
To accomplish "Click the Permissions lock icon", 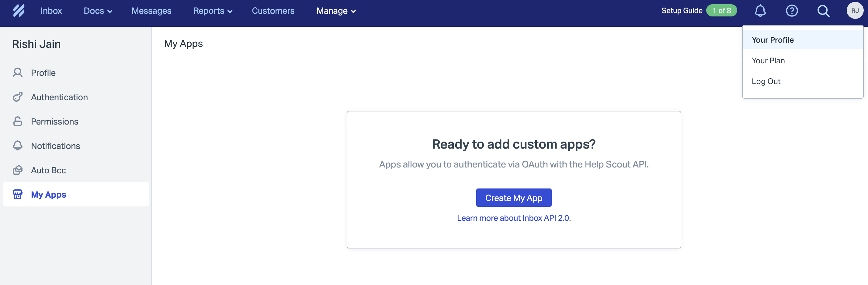I will pyautogui.click(x=18, y=121).
